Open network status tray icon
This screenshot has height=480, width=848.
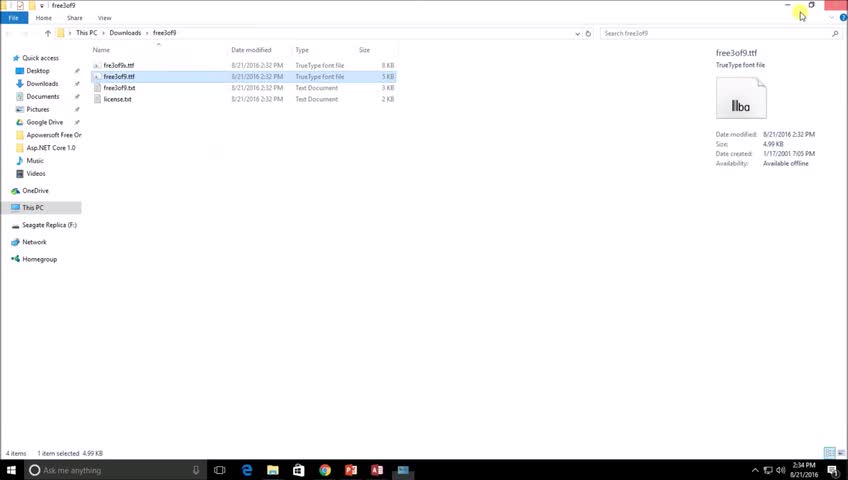pos(768,470)
